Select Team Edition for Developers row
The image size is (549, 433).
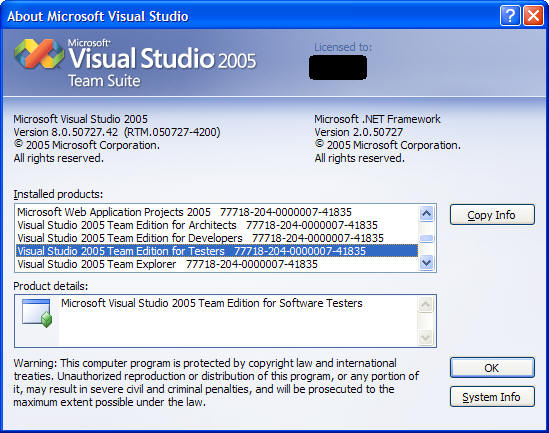point(217,238)
